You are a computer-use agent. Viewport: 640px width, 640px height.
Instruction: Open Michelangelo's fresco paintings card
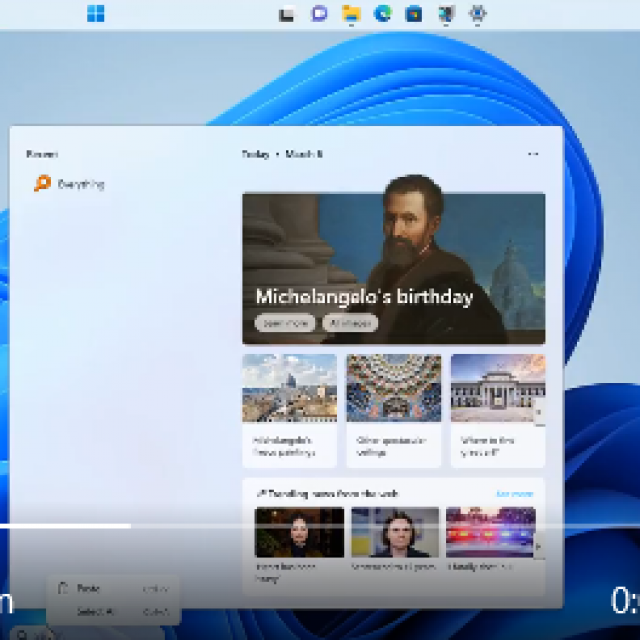click(x=289, y=411)
